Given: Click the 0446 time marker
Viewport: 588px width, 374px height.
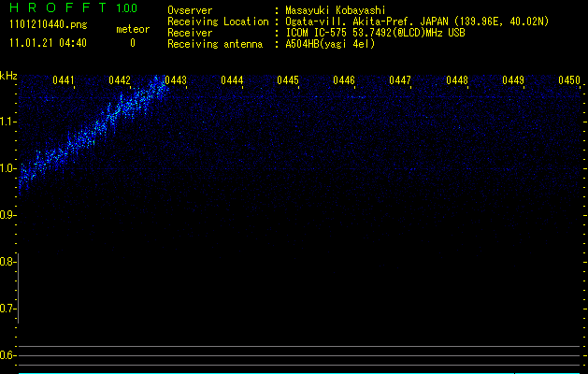Looking at the screenshot, I should 344,80.
